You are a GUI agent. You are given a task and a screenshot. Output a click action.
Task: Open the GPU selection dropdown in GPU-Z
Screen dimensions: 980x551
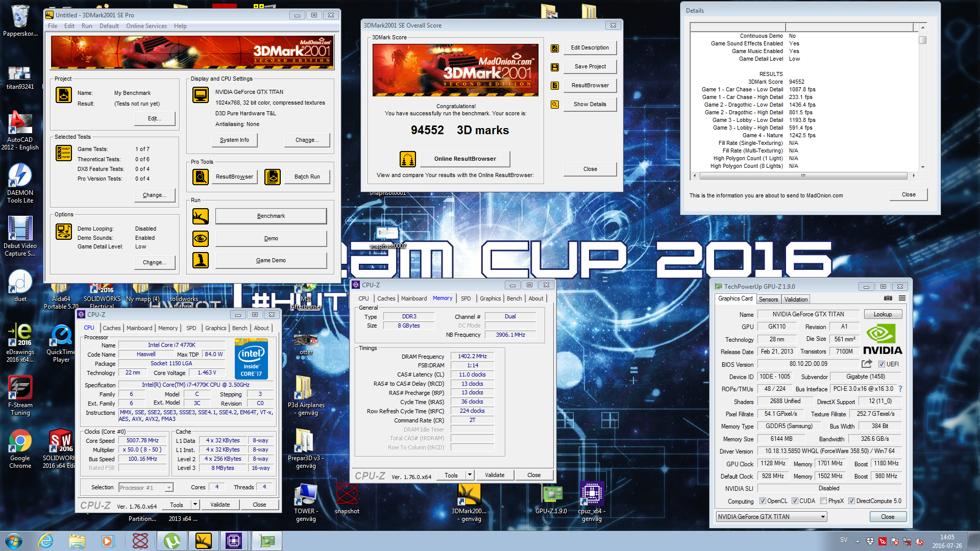[x=771, y=517]
